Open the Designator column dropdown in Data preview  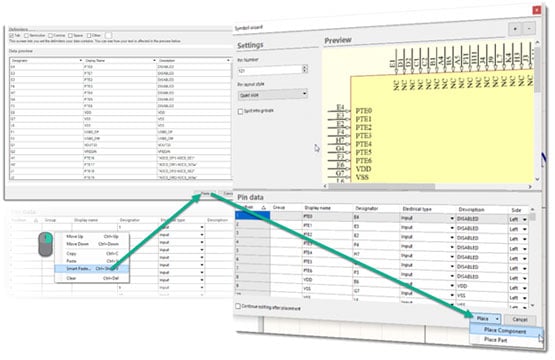click(81, 61)
